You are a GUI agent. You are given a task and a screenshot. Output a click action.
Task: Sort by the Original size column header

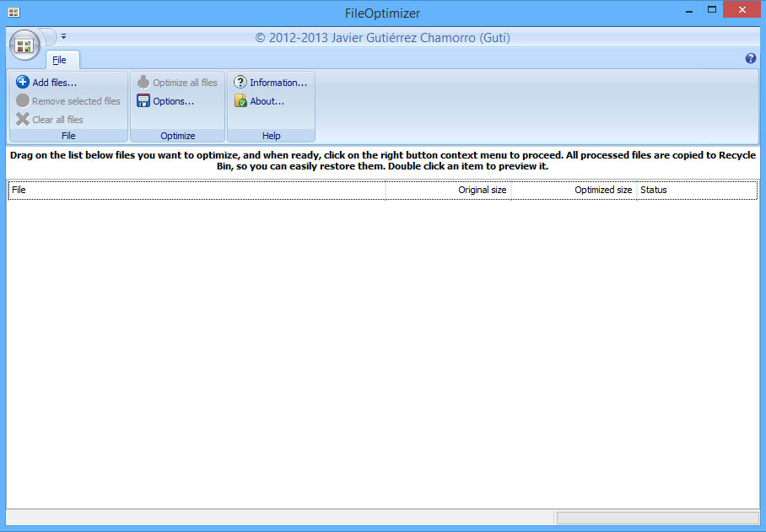pyautogui.click(x=449, y=190)
